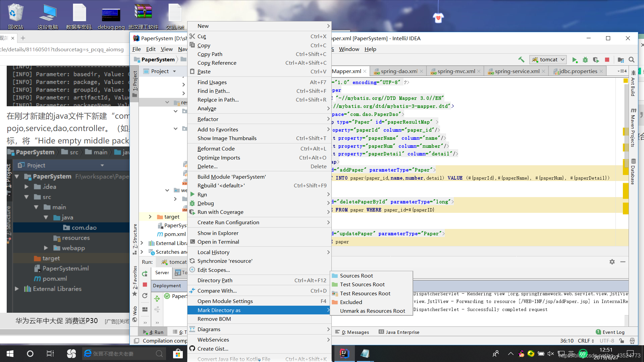Click Run with Coverage toolbar icon
The width and height of the screenshot is (644, 362).
click(596, 60)
